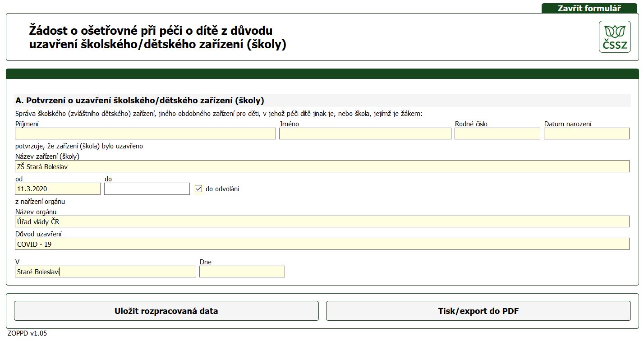Focus the Příjmení input field
644x341 pixels.
coord(145,134)
